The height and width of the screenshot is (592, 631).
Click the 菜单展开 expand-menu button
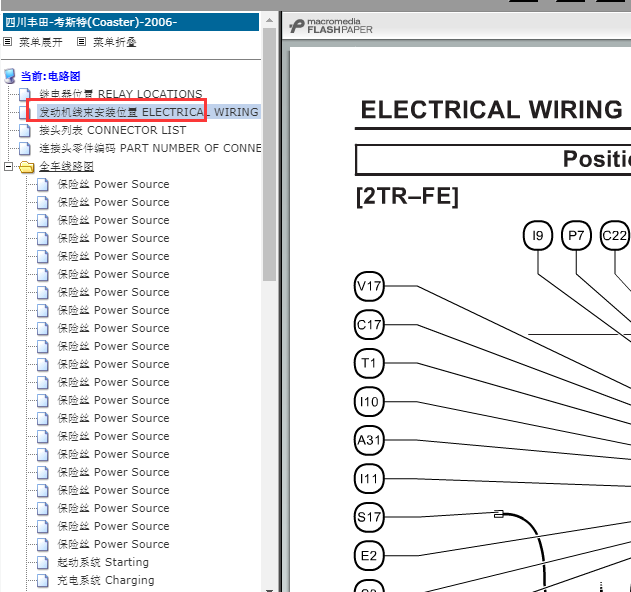pos(41,42)
